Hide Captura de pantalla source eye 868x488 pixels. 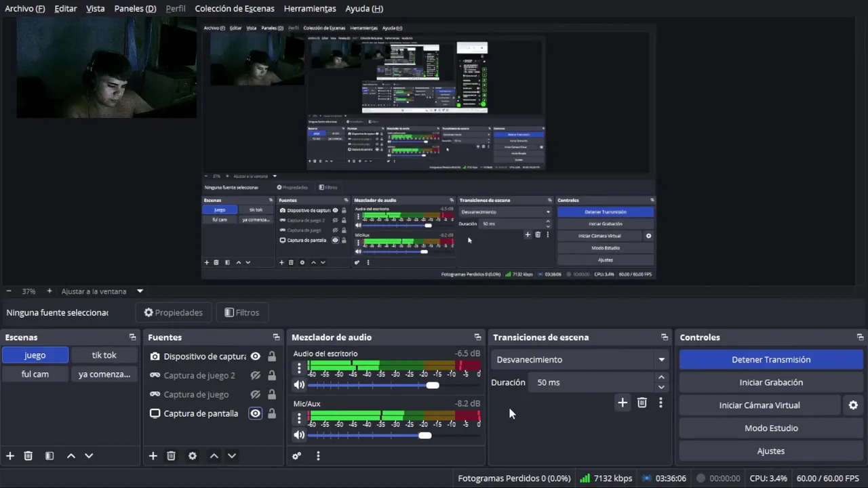255,413
